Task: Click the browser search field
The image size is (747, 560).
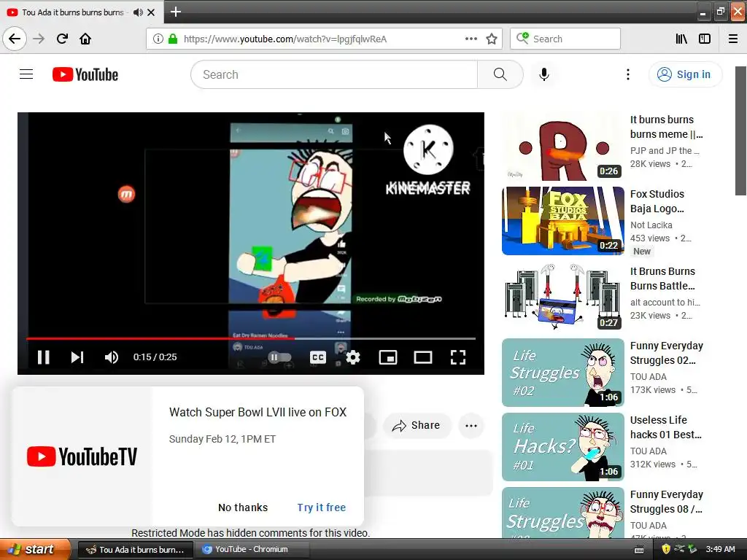Action: coord(565,39)
